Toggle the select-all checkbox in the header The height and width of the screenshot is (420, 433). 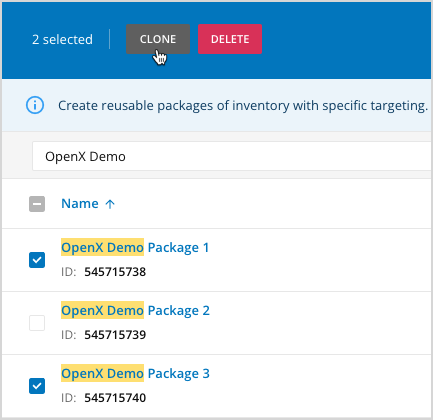click(x=37, y=204)
